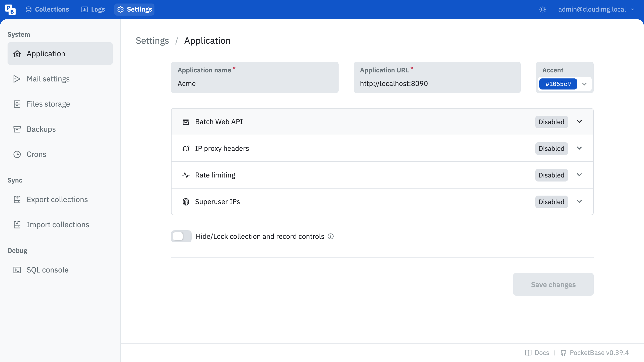
Task: Click the Export collections icon
Action: [x=17, y=200]
